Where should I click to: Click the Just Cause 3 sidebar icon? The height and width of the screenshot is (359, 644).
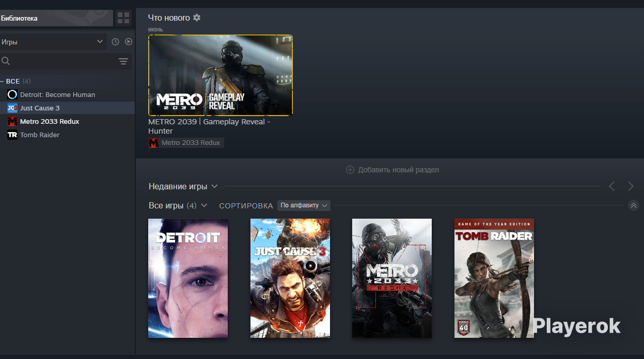click(x=12, y=108)
